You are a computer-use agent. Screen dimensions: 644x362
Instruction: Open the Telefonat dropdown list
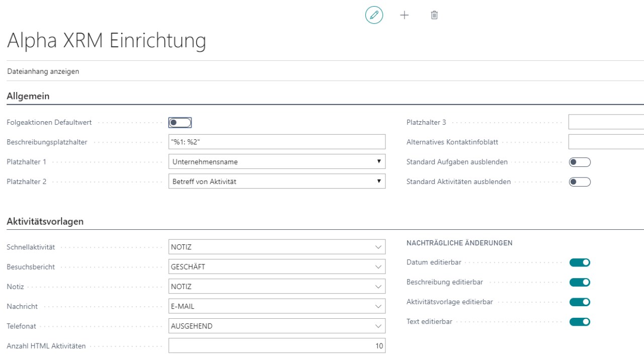pos(378,326)
